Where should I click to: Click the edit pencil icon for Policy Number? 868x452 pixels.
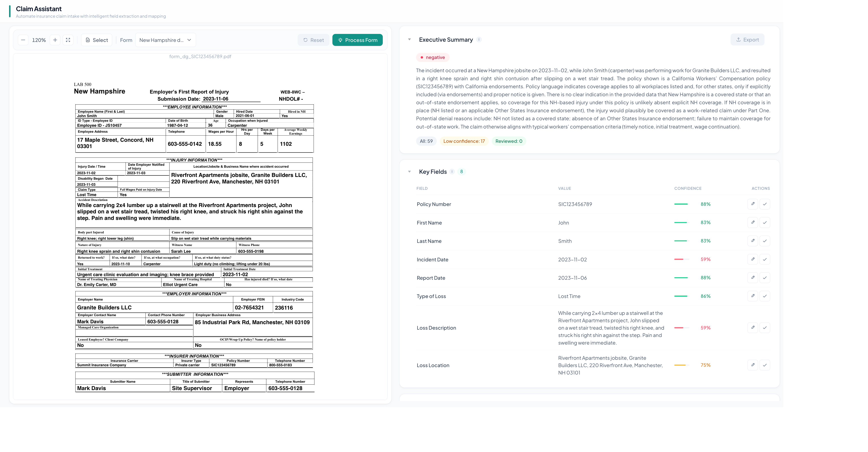[752, 204]
